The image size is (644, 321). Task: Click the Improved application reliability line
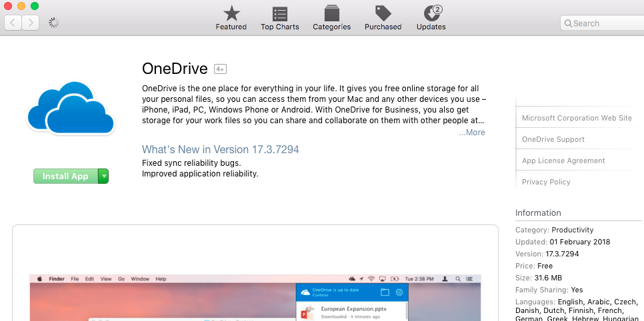click(200, 174)
